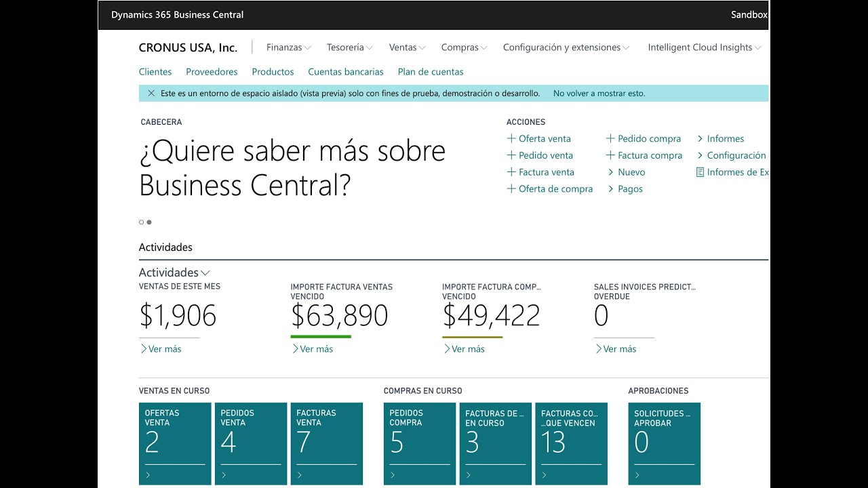Image resolution: width=868 pixels, height=488 pixels.
Task: Click the Actividades section heading
Action: 165,247
